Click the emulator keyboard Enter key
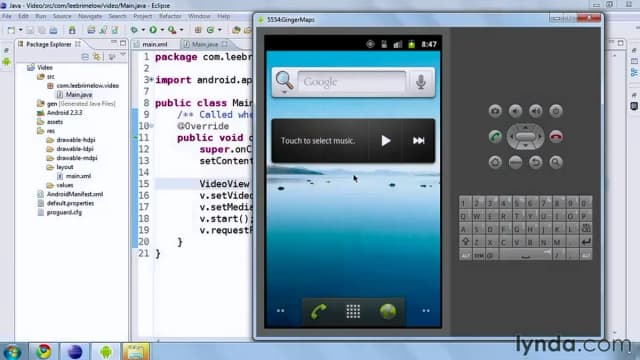This screenshot has width=640, height=360. click(x=586, y=242)
